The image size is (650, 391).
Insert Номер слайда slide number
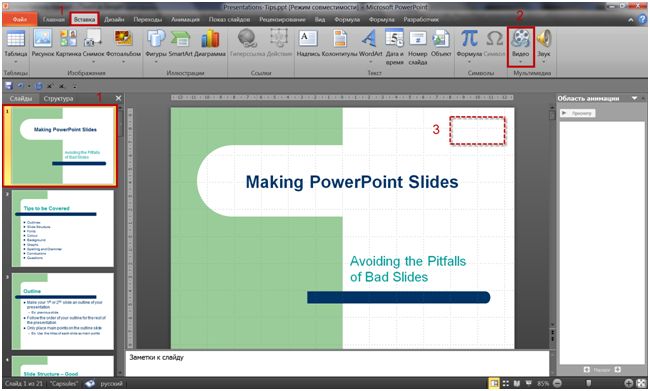417,47
